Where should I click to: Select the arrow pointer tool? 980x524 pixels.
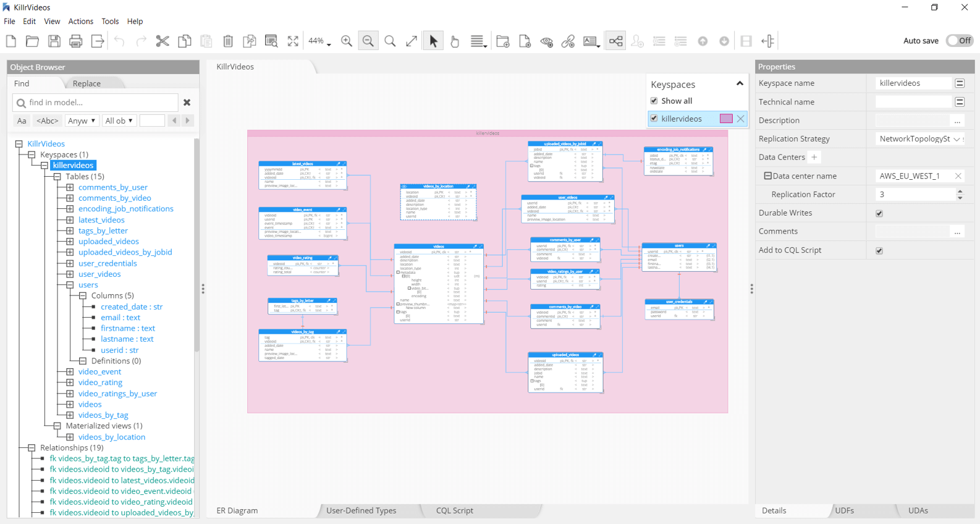pos(433,41)
